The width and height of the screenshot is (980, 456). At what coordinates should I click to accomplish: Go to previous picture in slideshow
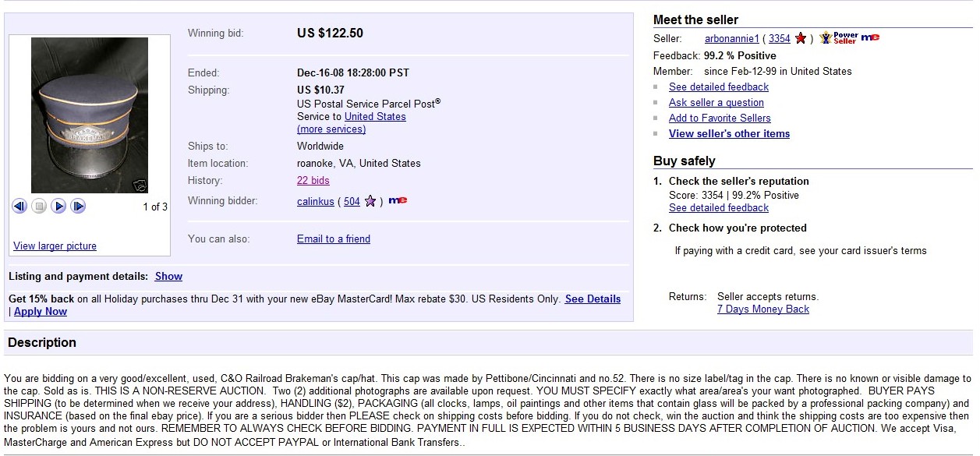19,207
